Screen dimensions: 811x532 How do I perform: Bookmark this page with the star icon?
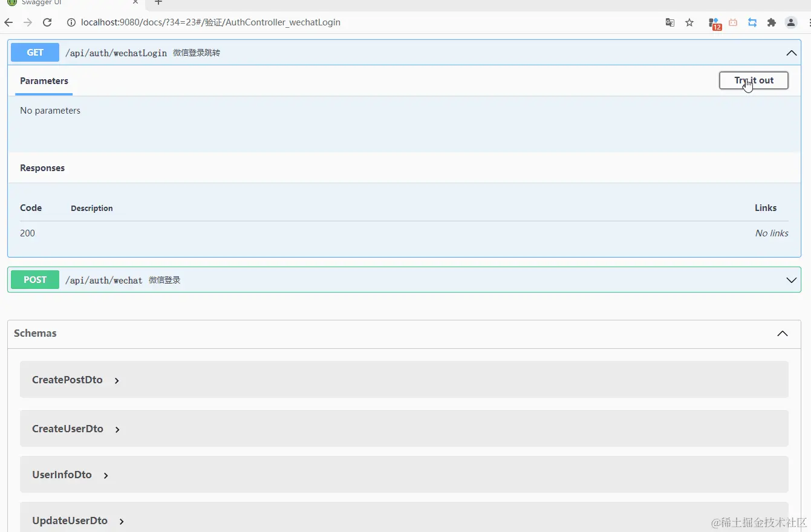(x=689, y=22)
